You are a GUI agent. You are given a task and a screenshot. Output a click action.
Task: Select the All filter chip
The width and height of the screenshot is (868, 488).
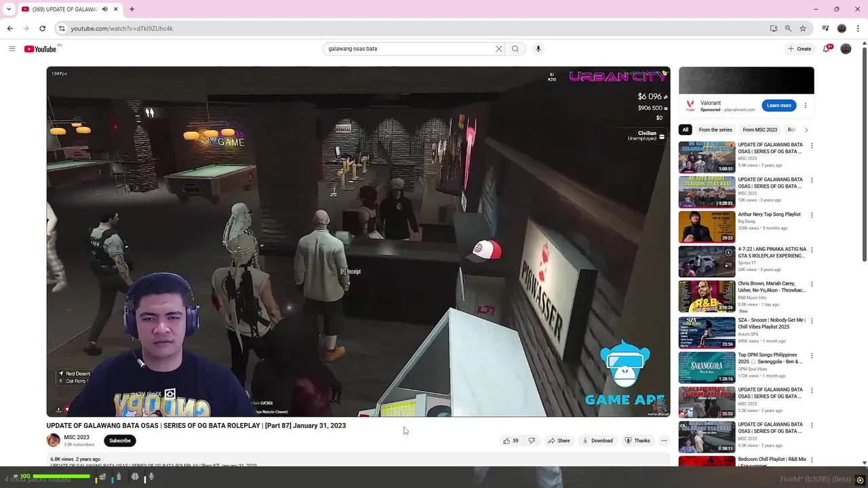[686, 129]
